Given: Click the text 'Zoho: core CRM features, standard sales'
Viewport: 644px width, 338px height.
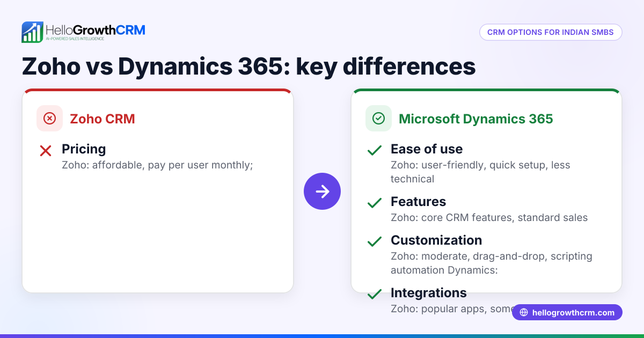Looking at the screenshot, I should click(489, 217).
